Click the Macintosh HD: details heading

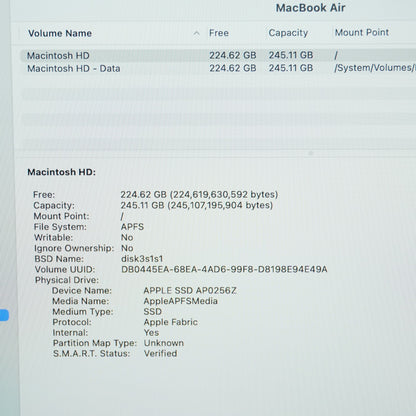coord(61,172)
